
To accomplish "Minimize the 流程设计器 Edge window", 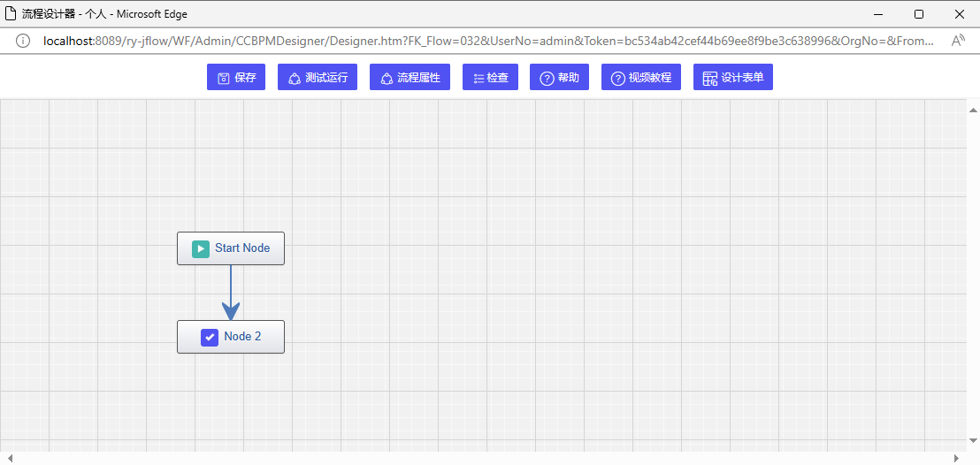I will pos(878,14).
